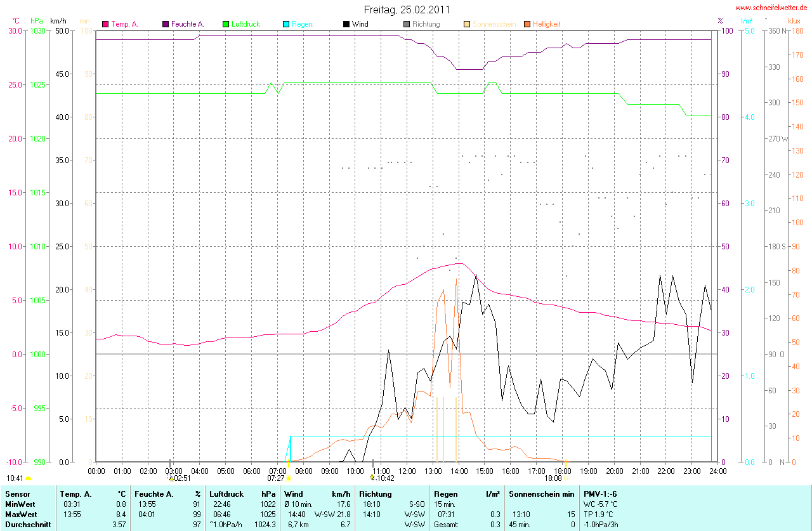Open the www.schneifelwetter.de link
Viewport: 812px width, 531px height.
pyautogui.click(x=771, y=8)
